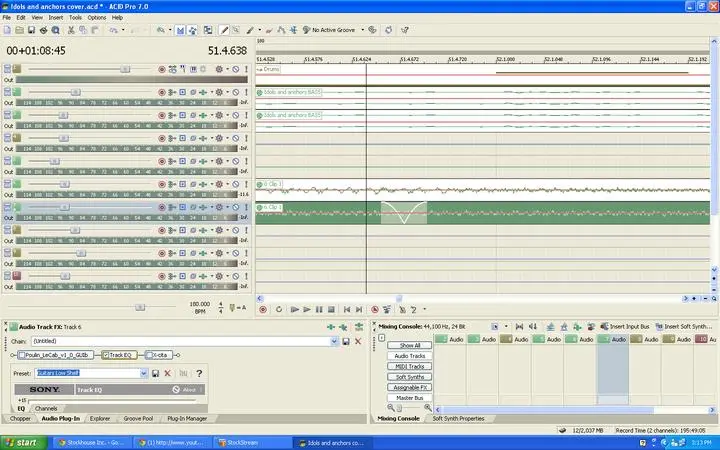Click the Cut scissors icon in toolbar
This screenshot has height=450, width=720.
click(71, 30)
